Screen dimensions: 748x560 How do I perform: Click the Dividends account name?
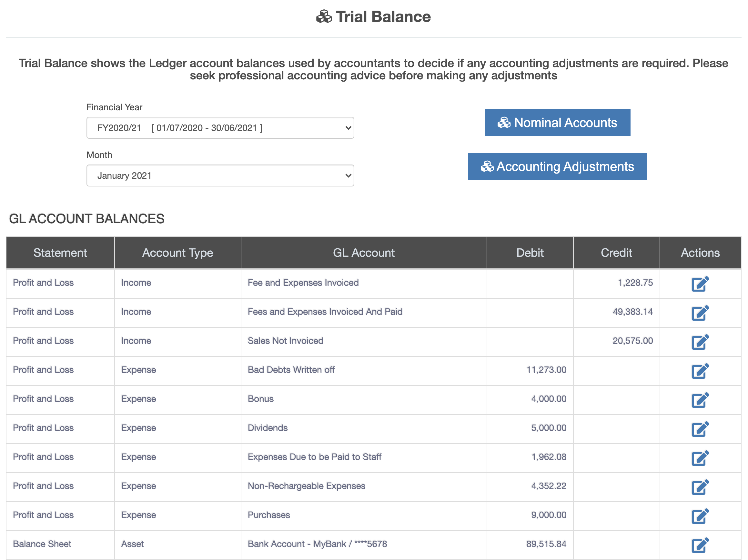coord(268,428)
